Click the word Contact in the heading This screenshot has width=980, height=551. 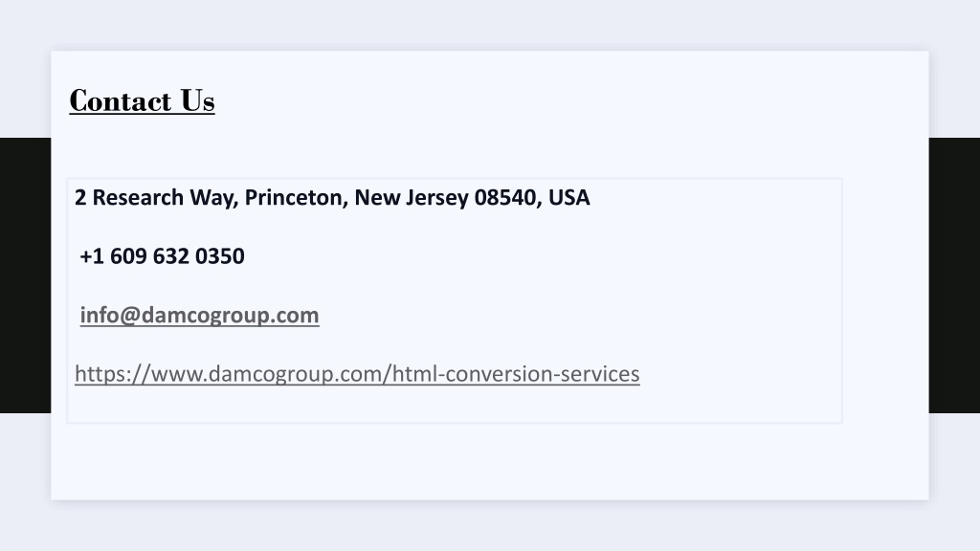pyautogui.click(x=120, y=100)
